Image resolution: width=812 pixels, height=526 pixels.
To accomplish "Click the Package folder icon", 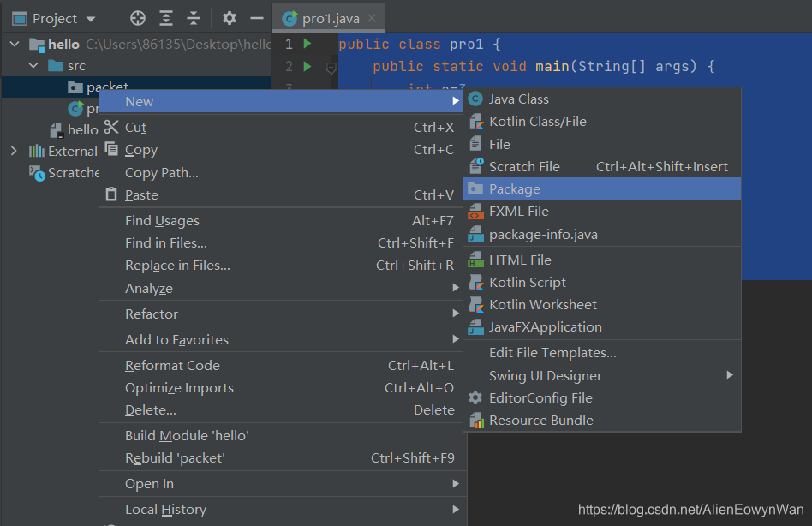I will coord(475,188).
